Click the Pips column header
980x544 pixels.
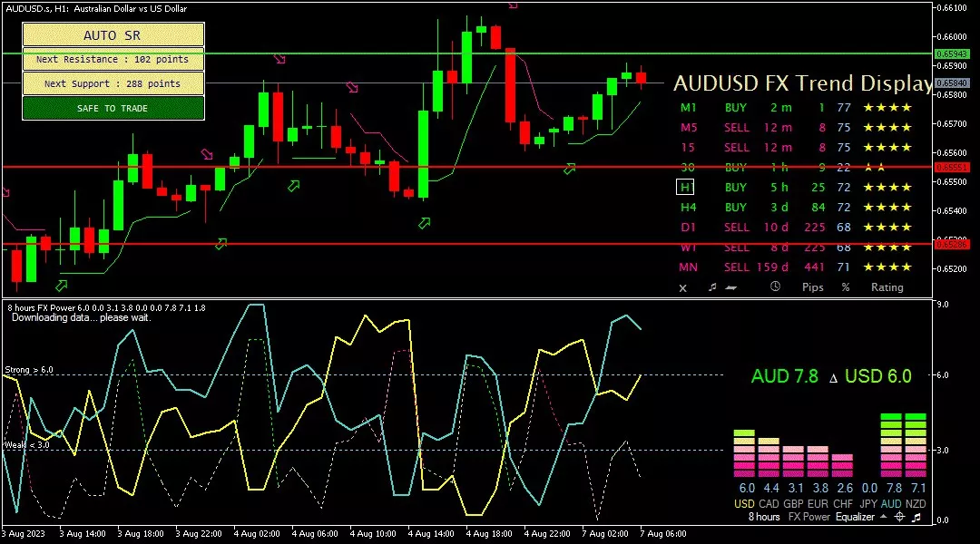point(812,287)
